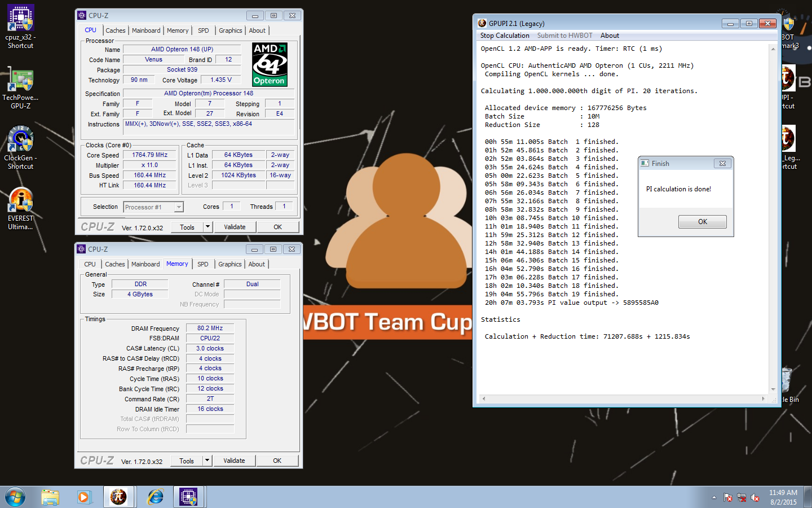This screenshot has height=508, width=812.
Task: Click Stop Calculation menu in GPUPI
Action: [505, 36]
